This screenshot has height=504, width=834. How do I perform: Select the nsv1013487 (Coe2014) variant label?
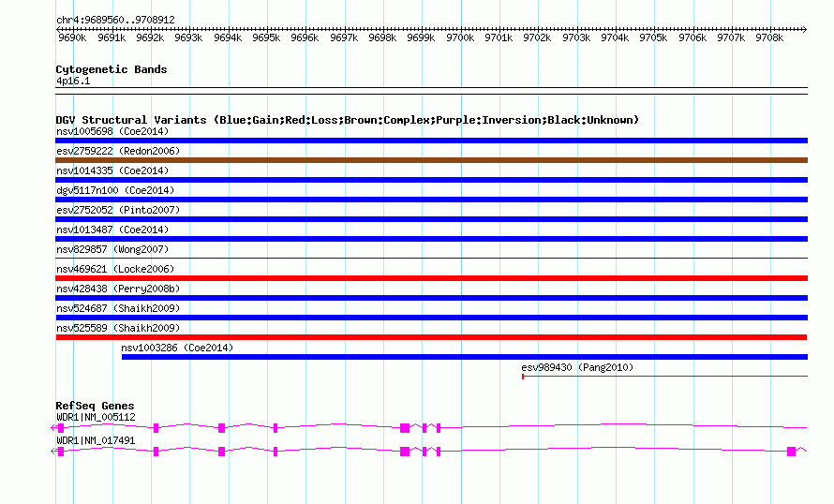point(112,230)
